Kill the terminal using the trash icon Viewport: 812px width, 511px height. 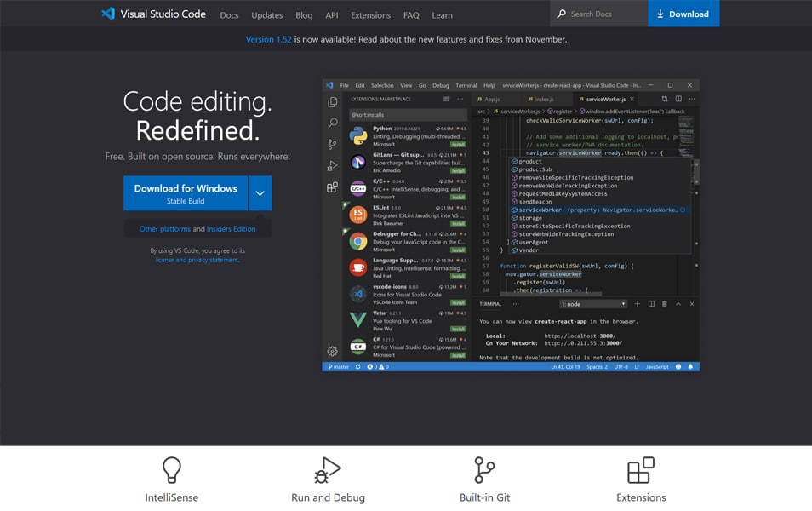[x=664, y=303]
